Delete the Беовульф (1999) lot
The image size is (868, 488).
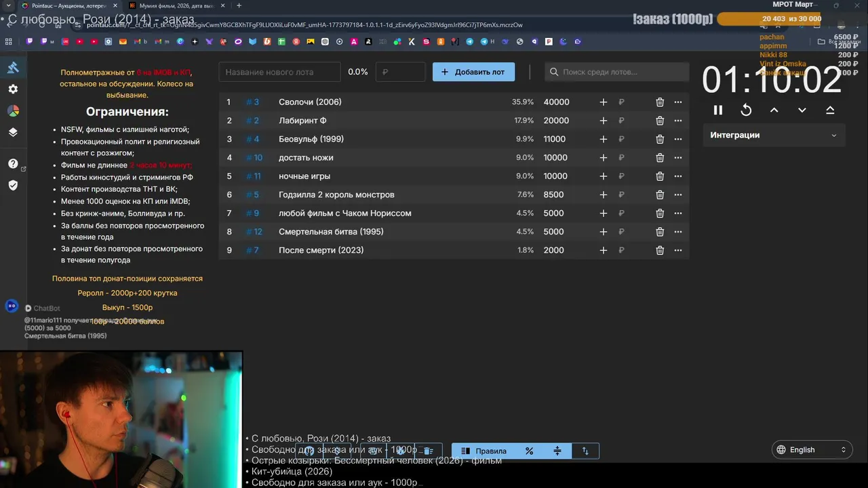click(660, 139)
